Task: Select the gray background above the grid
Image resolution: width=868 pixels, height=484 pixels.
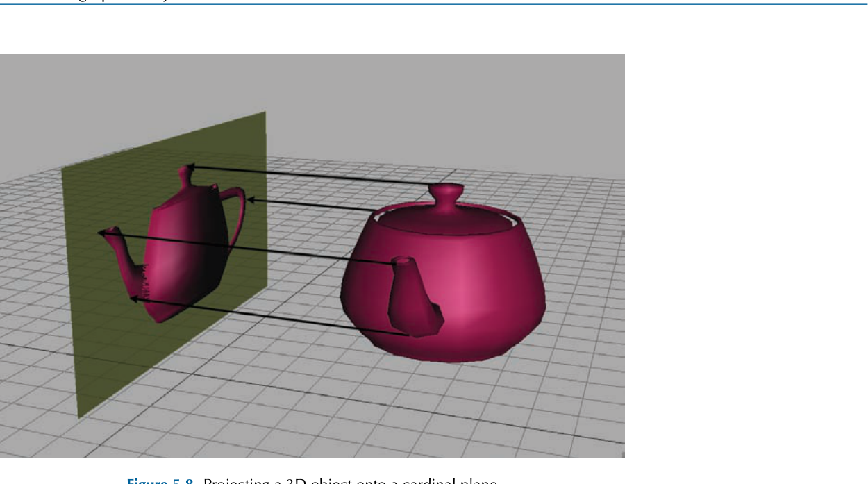Action: point(417,104)
